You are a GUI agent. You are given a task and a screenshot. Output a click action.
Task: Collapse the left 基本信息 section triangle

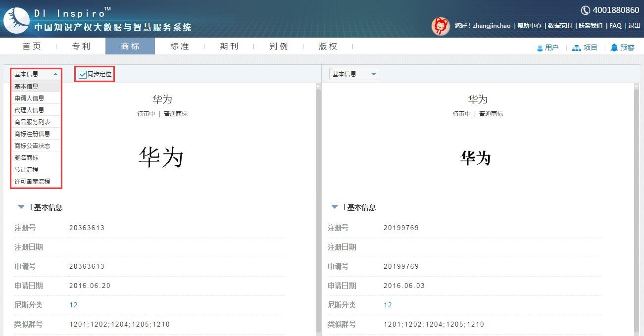(x=21, y=207)
